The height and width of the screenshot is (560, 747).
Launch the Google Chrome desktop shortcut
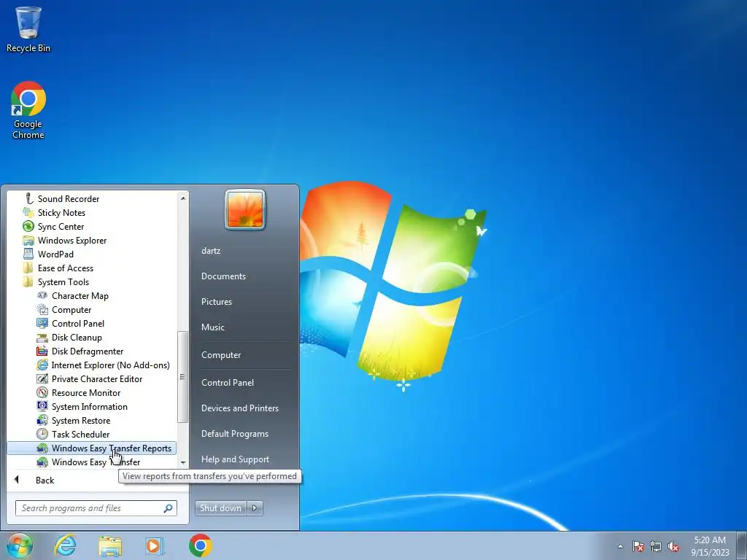coord(28,110)
